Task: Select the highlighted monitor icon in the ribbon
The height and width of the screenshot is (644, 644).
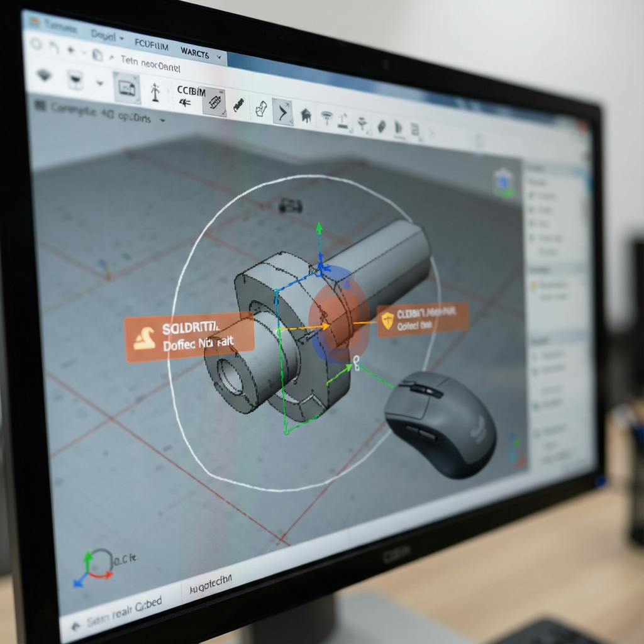Action: [126, 88]
